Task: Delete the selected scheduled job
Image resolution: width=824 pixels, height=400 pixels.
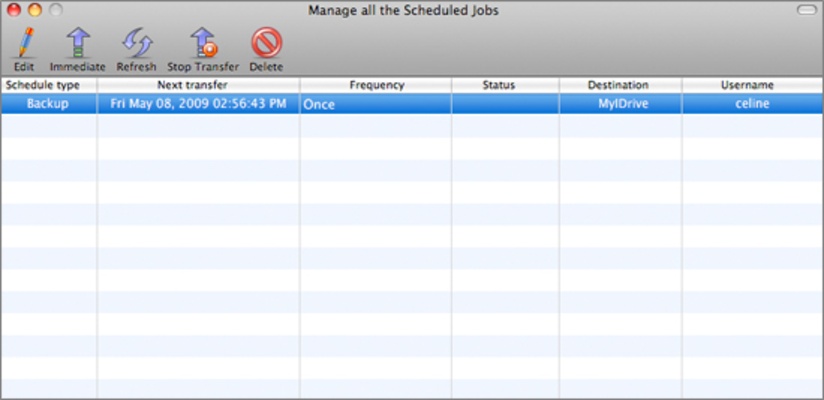Action: [266, 43]
